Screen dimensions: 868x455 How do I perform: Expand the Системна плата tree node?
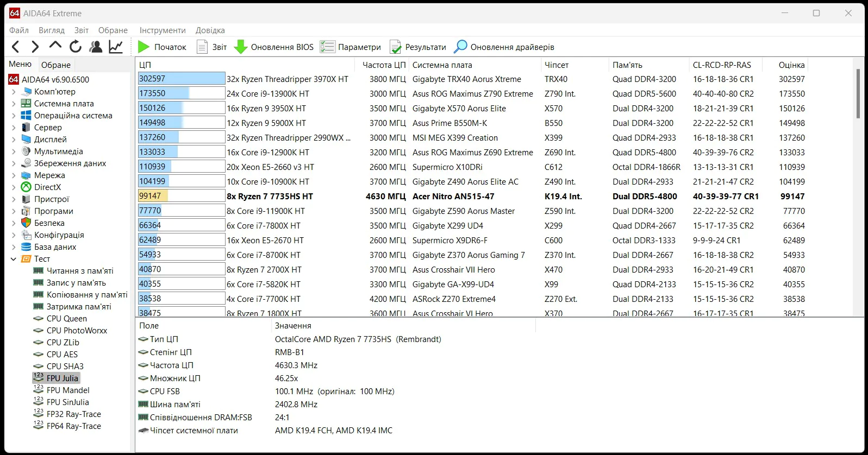14,104
